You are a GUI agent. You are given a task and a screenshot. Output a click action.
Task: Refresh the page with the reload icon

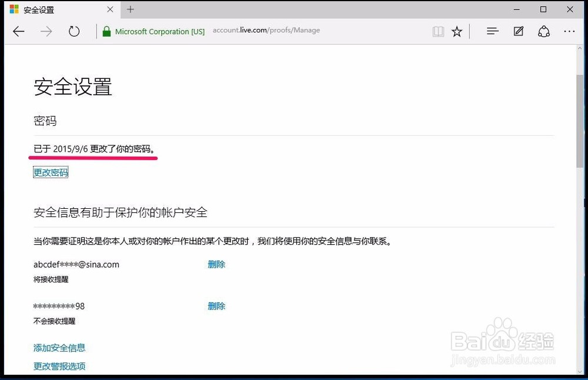pyautogui.click(x=74, y=31)
